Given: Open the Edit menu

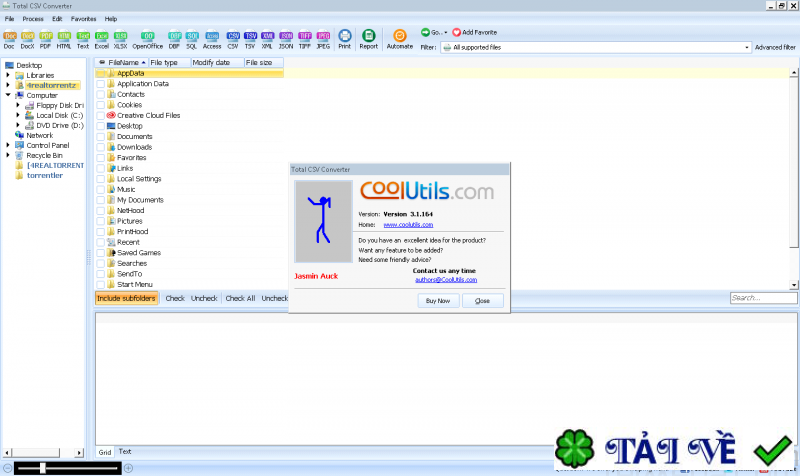Looking at the screenshot, I should 57,19.
